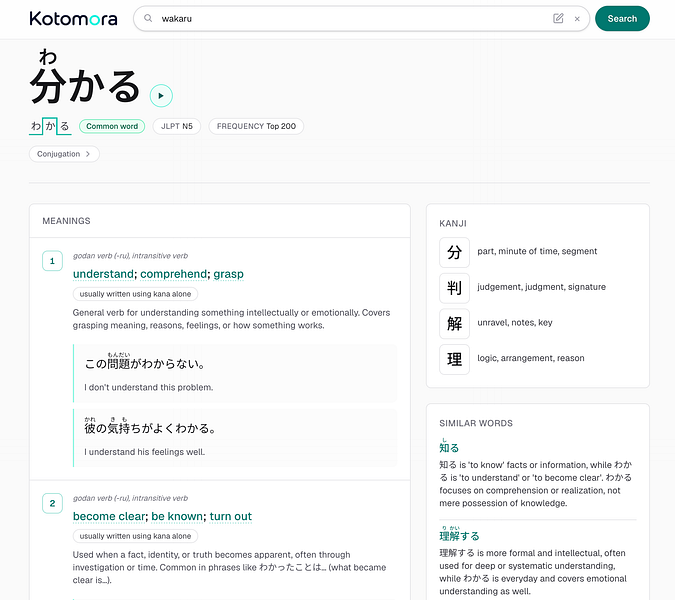This screenshot has height=600, width=675.
Task: Select the JLPT N5 tag
Action: pos(176,126)
